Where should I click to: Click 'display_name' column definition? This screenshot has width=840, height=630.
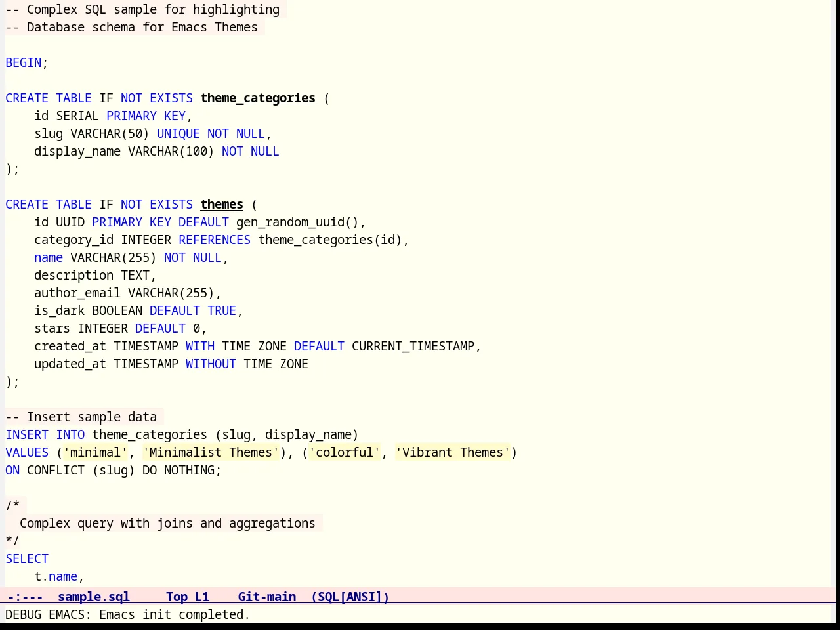[x=77, y=151]
